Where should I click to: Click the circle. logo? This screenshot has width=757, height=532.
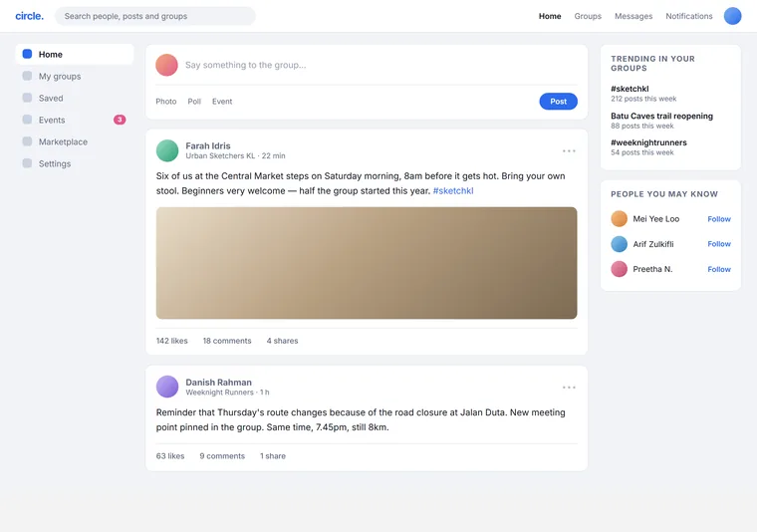click(x=30, y=16)
